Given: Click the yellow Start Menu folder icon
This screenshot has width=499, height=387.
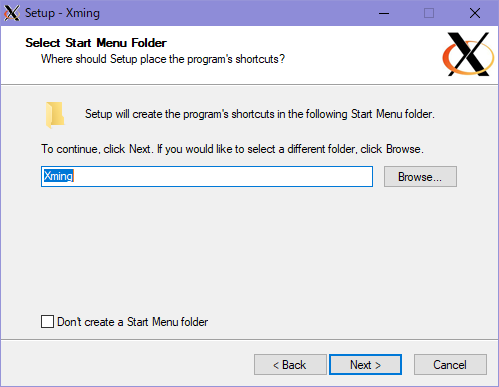Looking at the screenshot, I should click(55, 115).
